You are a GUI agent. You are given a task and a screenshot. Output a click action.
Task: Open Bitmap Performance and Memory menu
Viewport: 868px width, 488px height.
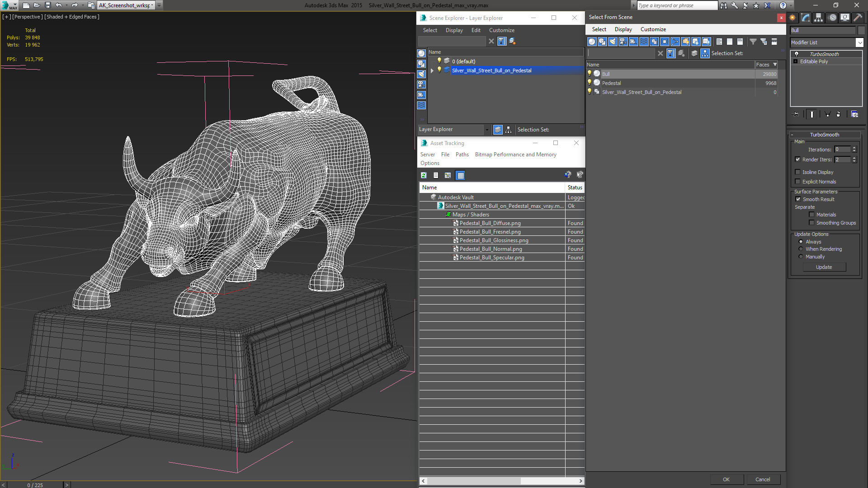tap(515, 155)
